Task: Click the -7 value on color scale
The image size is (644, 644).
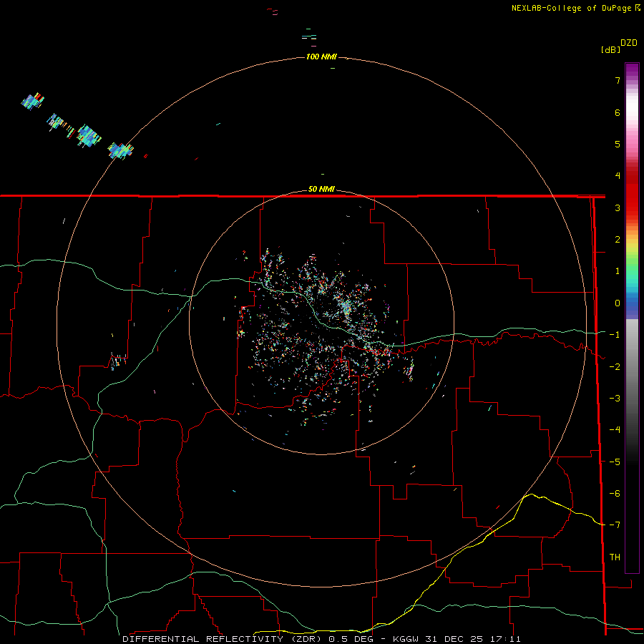Action: pos(615,525)
